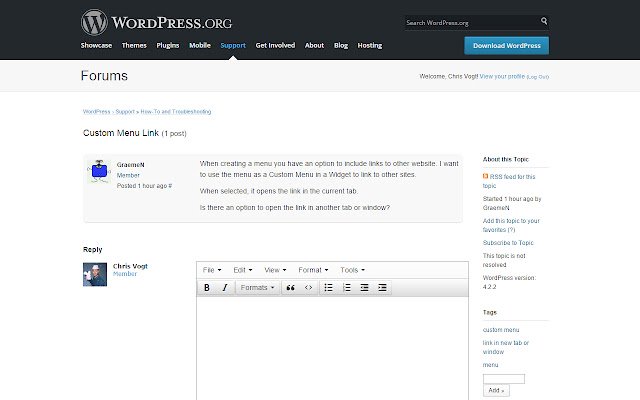Open the Blog page
Viewport: 640px width, 400px height.
(341, 45)
